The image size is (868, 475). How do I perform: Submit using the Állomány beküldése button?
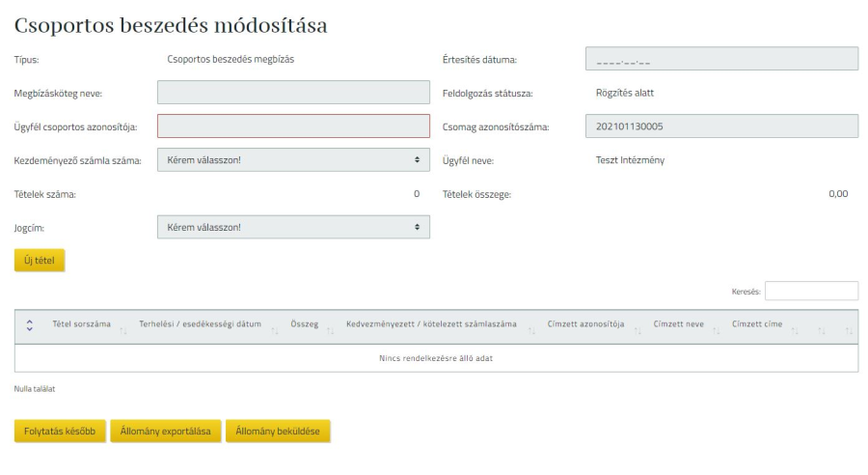[279, 431]
